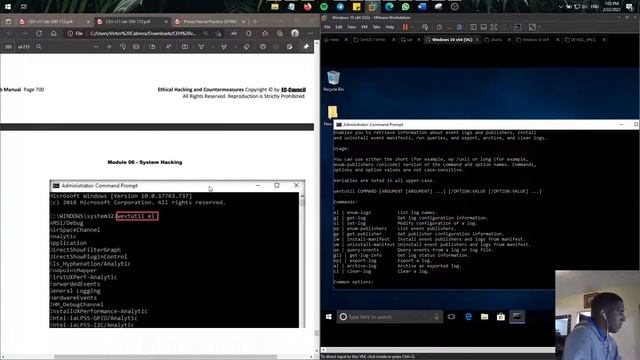
Task: Open Recycle Bin on VM desktop
Action: pos(333,80)
